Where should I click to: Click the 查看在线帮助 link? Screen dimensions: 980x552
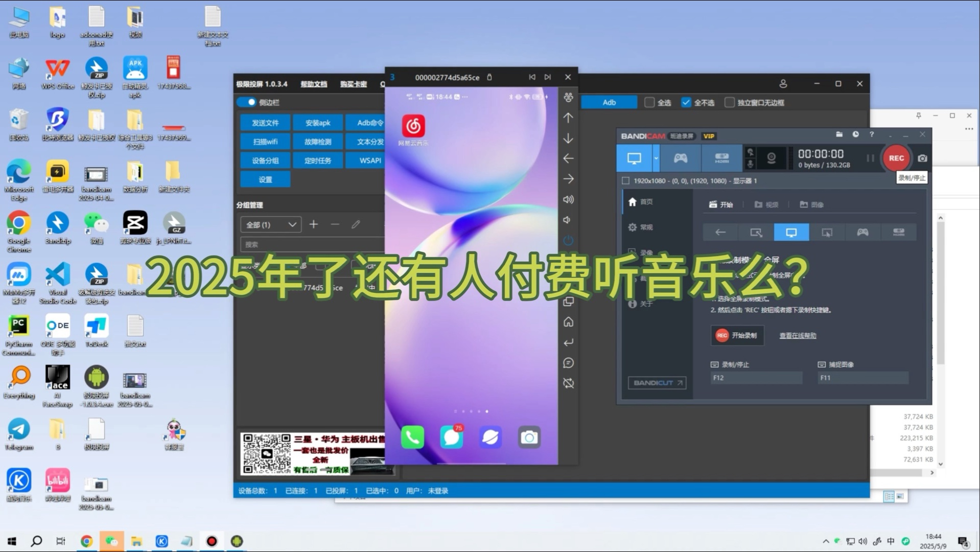click(x=797, y=336)
